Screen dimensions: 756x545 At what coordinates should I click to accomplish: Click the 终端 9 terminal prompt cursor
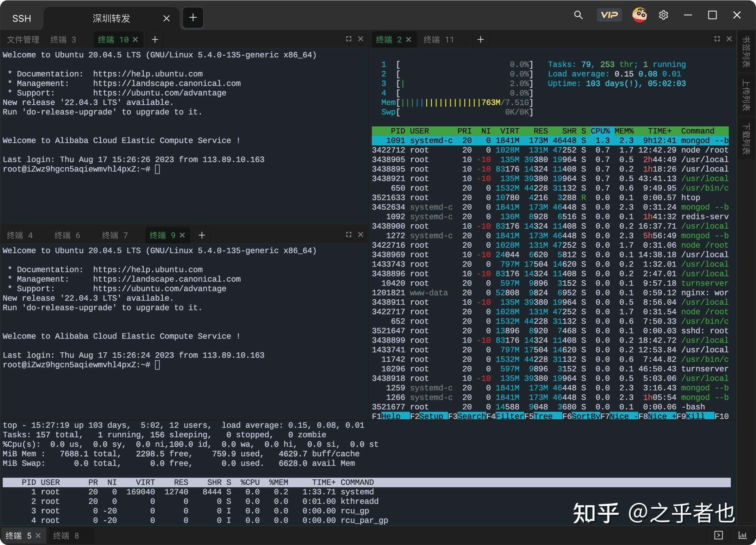tap(157, 365)
